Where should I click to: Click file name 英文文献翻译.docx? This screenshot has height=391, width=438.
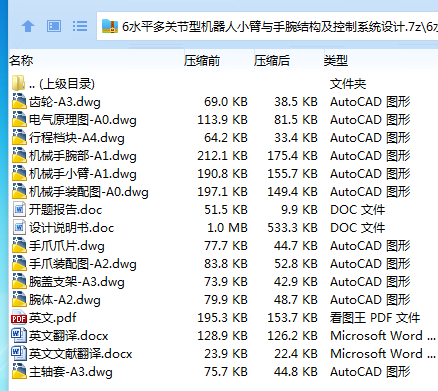click(x=80, y=354)
